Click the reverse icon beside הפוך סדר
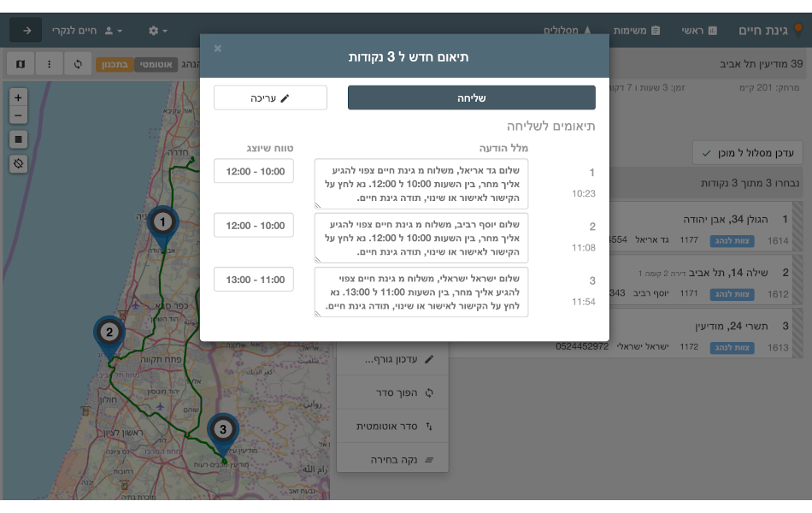 pos(429,392)
